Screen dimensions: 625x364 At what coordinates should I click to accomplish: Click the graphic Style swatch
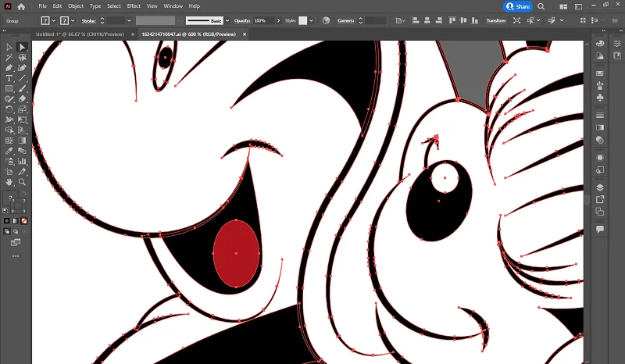303,21
